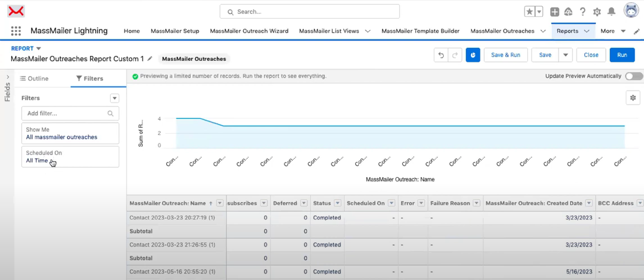The height and width of the screenshot is (280, 644).
Task: Click the Favorites star icon
Action: (x=529, y=12)
